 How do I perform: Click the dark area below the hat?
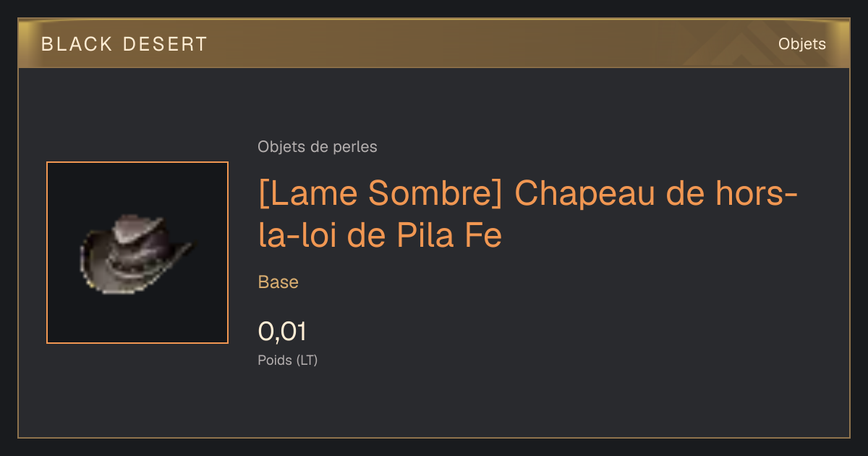tap(137, 318)
